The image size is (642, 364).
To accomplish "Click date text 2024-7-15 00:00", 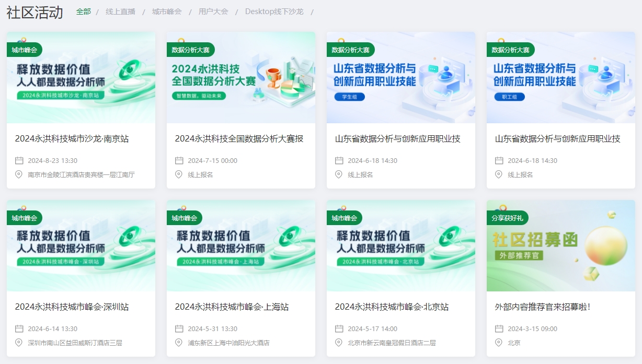I will point(213,161).
